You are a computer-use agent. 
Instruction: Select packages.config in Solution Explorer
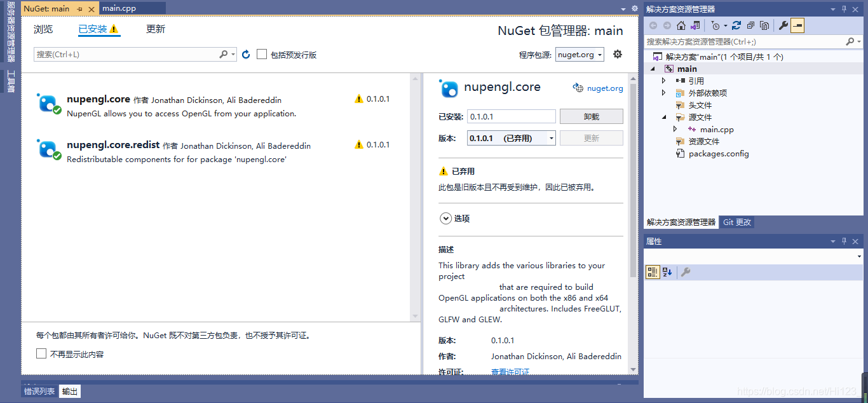[x=719, y=154]
